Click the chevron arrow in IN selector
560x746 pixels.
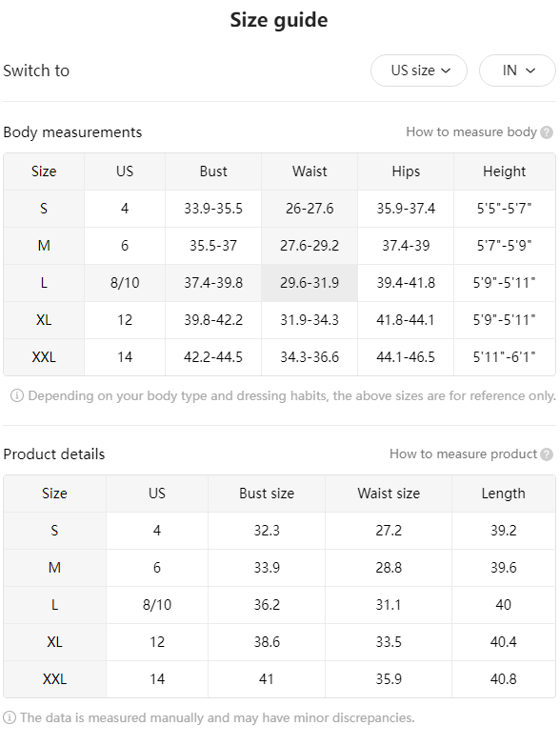pyautogui.click(x=531, y=71)
